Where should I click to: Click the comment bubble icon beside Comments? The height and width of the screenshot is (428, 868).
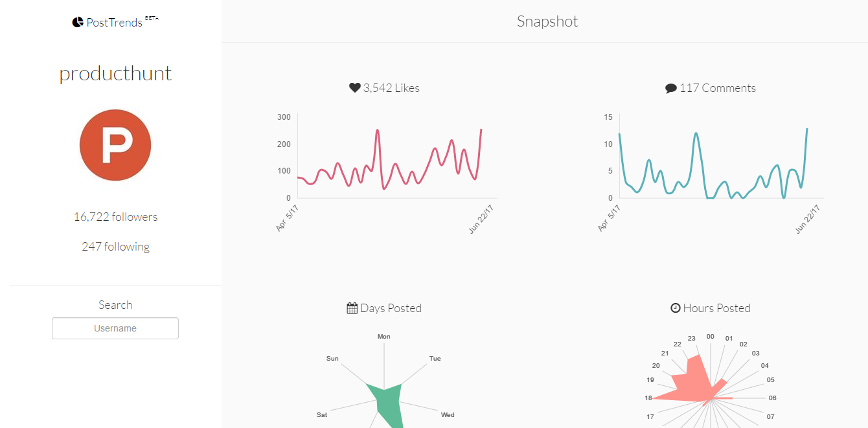coord(672,87)
